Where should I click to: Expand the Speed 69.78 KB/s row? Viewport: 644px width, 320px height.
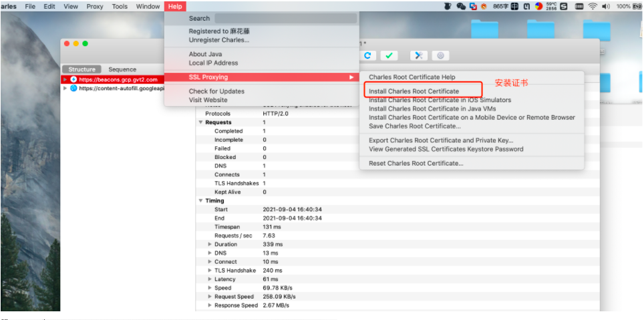click(x=210, y=288)
